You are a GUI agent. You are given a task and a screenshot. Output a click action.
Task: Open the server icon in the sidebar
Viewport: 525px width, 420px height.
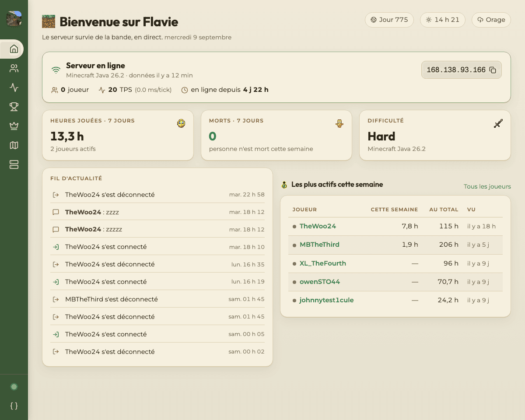point(14,164)
